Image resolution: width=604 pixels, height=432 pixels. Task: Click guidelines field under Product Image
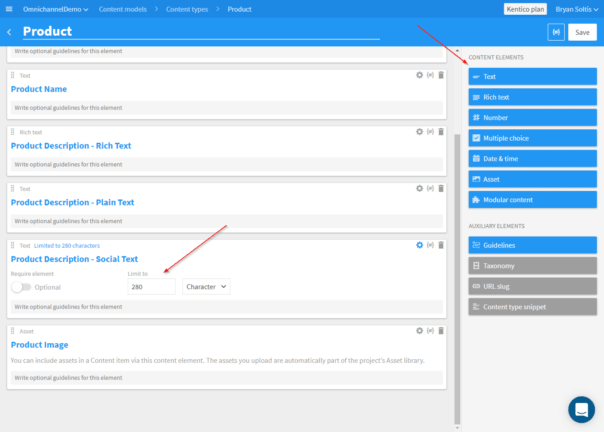pos(226,378)
